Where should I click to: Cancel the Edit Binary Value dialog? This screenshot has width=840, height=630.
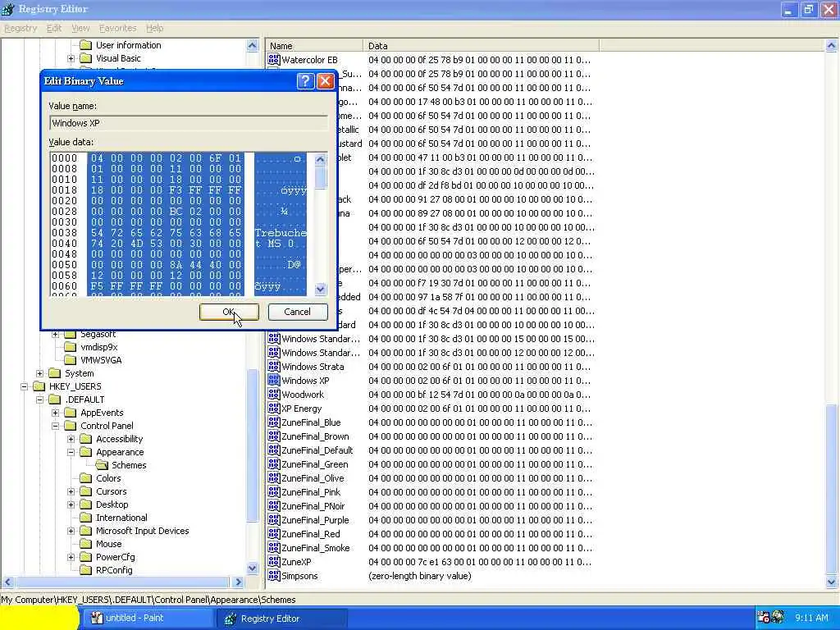[x=297, y=312]
